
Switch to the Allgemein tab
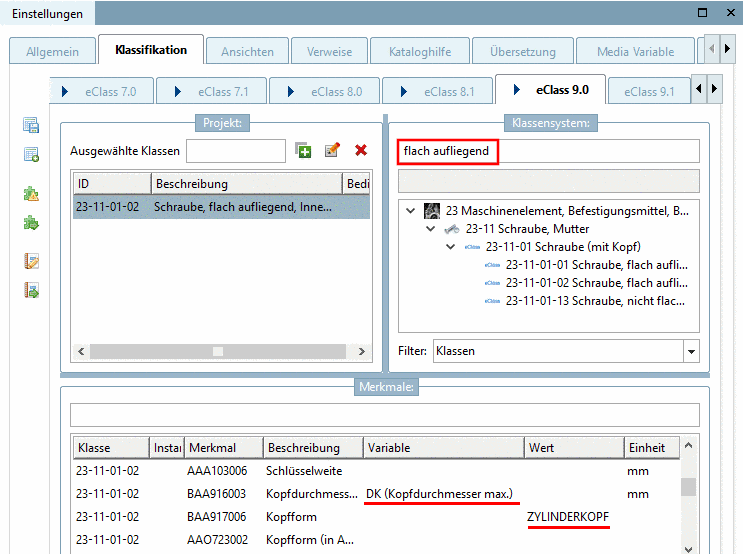click(x=52, y=52)
